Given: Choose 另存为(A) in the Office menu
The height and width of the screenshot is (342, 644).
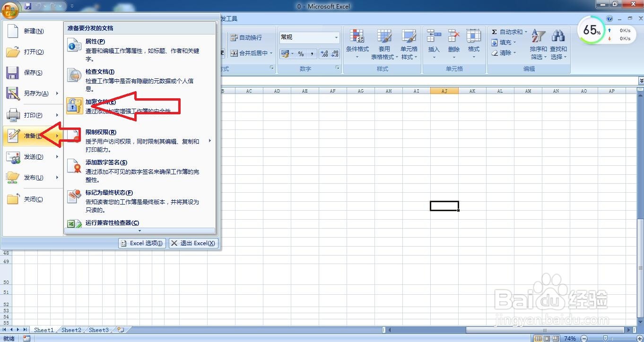Looking at the screenshot, I should 32,94.
